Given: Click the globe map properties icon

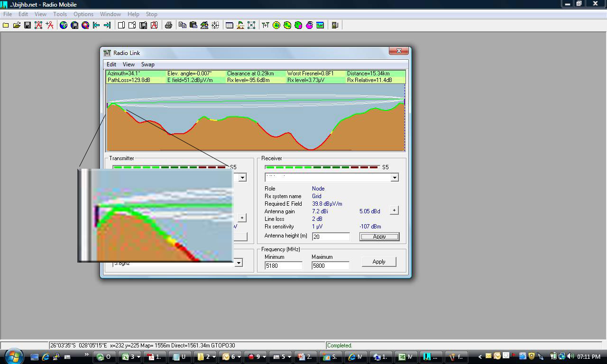Looking at the screenshot, I should point(64,25).
